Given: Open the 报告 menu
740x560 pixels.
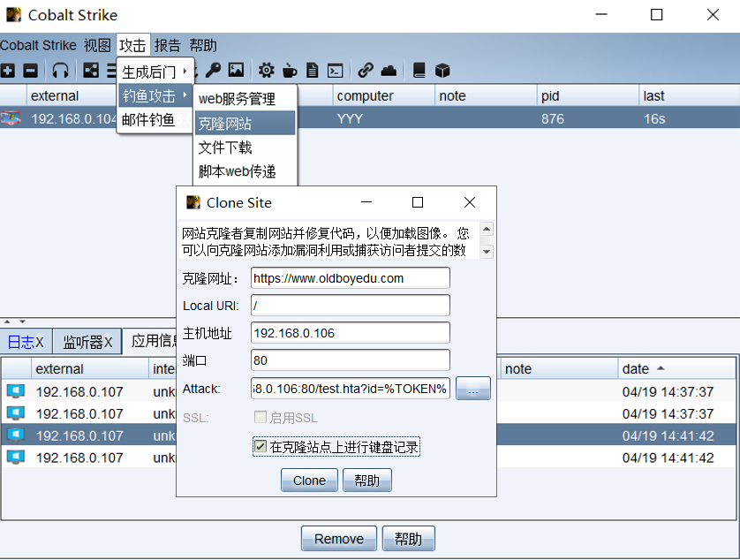Looking at the screenshot, I should pos(168,45).
